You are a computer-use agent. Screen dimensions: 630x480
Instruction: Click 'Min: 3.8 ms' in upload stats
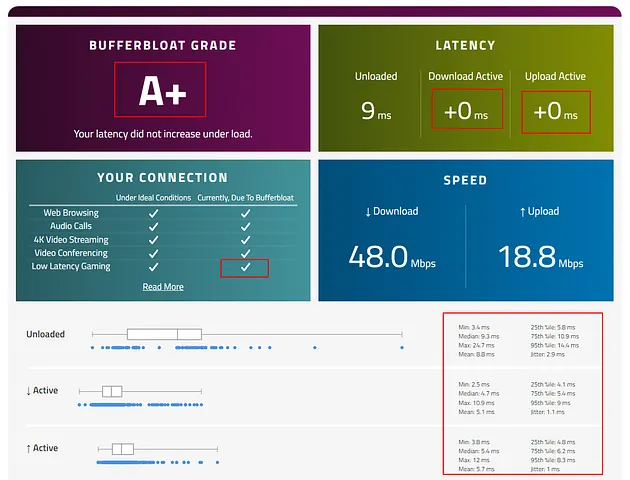tap(474, 442)
